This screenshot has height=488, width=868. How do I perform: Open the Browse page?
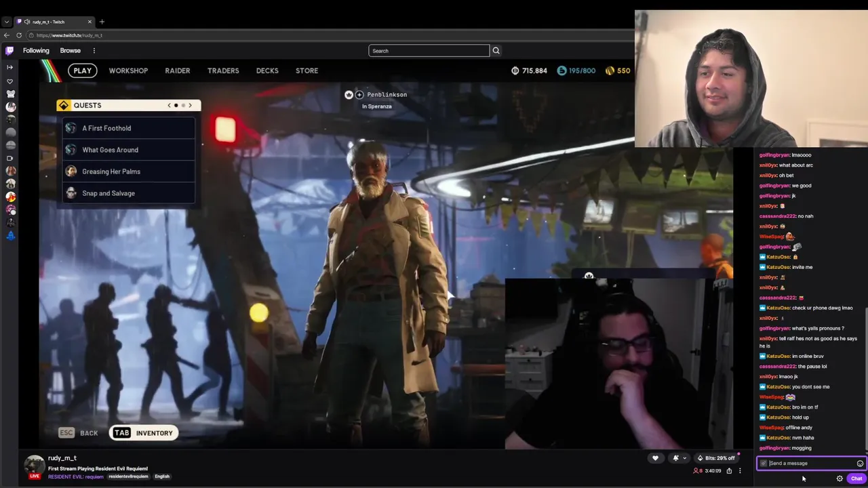click(x=70, y=51)
